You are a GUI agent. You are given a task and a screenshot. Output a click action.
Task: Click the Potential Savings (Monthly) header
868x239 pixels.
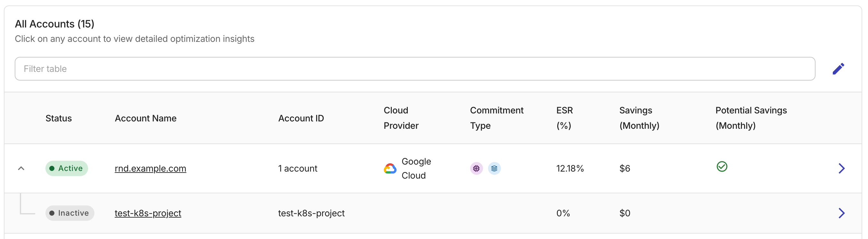click(x=751, y=118)
